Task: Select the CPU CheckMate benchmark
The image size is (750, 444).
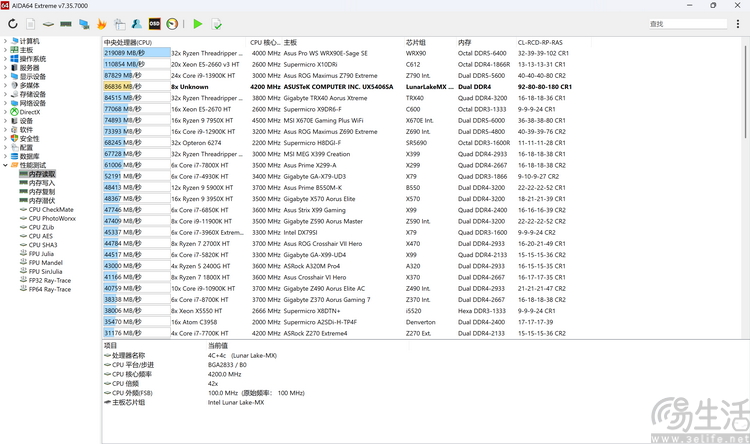Action: (51, 210)
